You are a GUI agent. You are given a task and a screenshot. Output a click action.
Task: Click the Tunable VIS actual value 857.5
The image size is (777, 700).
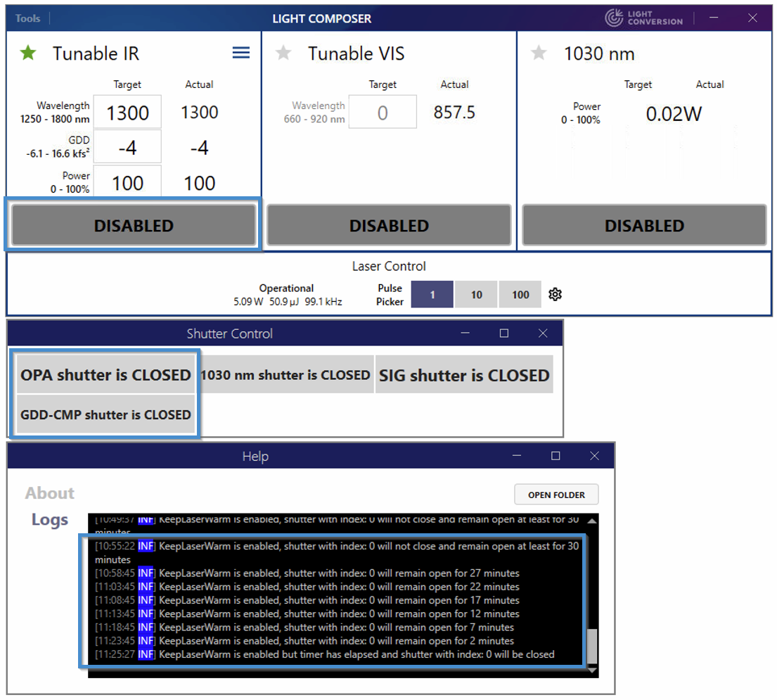[x=454, y=113]
